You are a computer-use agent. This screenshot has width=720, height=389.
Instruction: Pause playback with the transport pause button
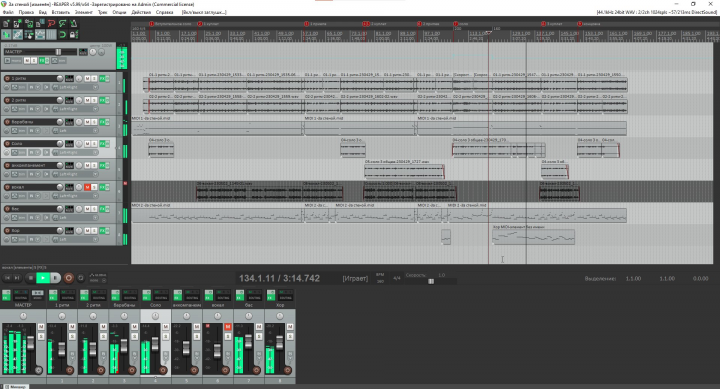55,278
